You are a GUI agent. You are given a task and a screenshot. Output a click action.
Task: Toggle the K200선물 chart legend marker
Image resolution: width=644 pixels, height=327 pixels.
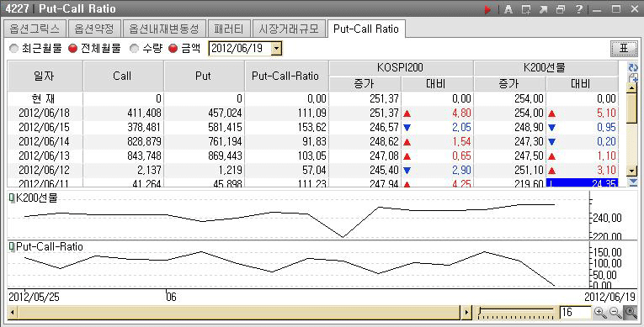(12, 198)
